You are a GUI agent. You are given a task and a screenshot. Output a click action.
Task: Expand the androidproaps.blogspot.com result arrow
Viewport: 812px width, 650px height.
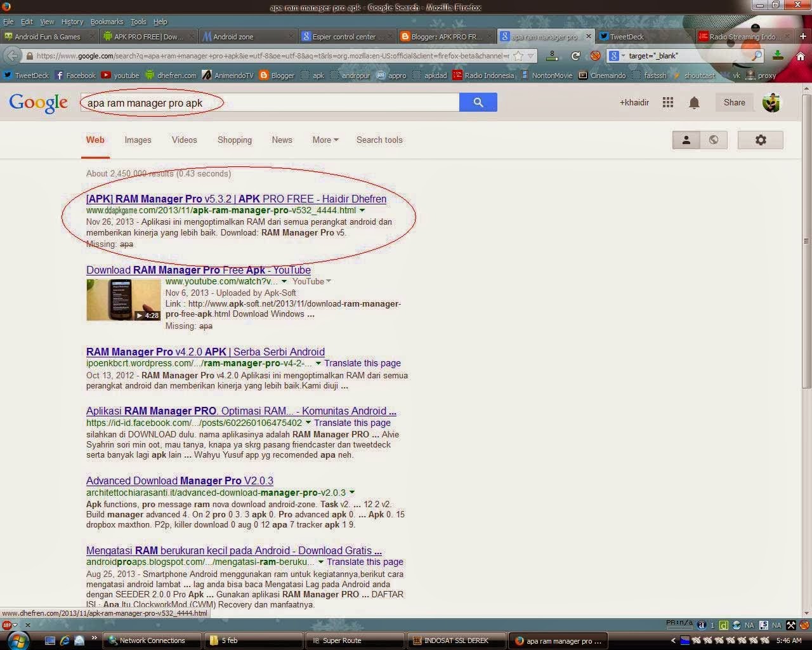tap(321, 562)
